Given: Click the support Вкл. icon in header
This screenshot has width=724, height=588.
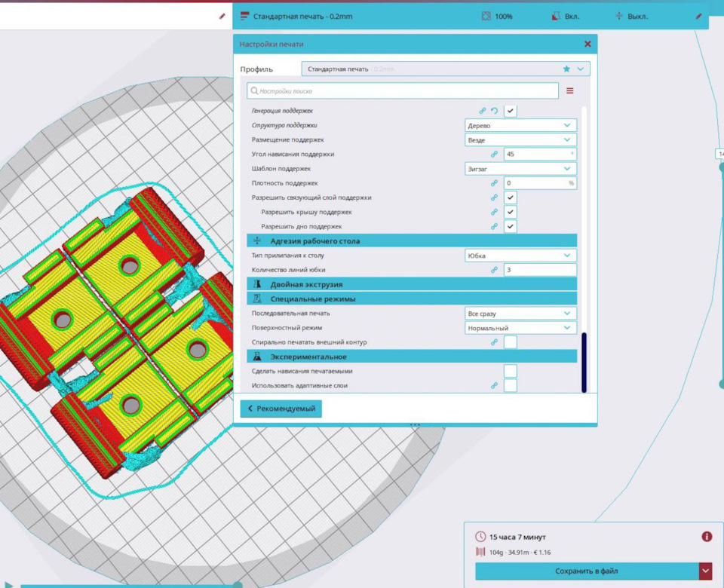Looking at the screenshot, I should pyautogui.click(x=556, y=16).
